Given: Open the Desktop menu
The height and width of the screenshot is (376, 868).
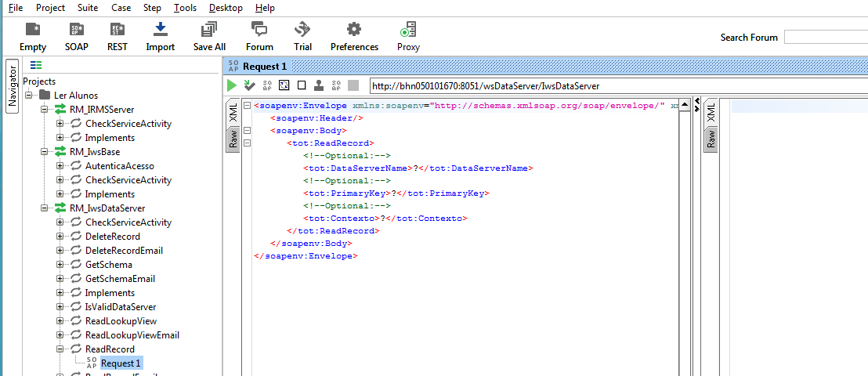Looking at the screenshot, I should pyautogui.click(x=226, y=8).
